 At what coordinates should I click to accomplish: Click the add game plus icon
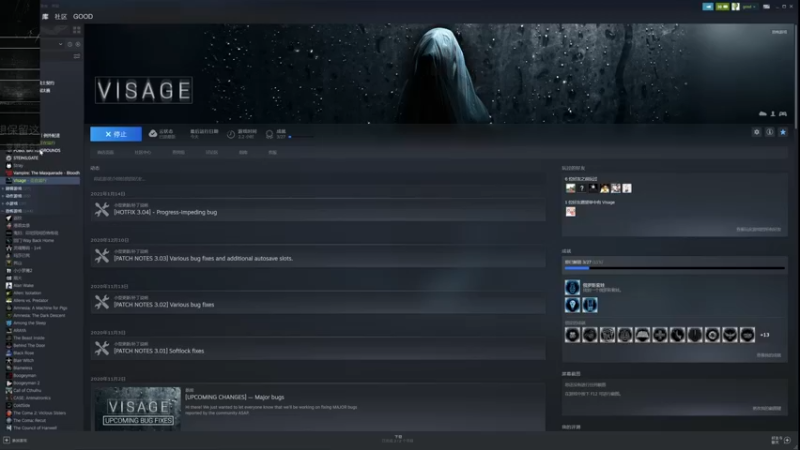[7, 440]
